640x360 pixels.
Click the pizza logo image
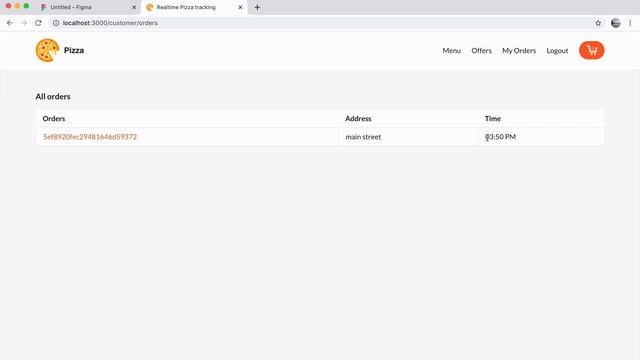click(47, 50)
